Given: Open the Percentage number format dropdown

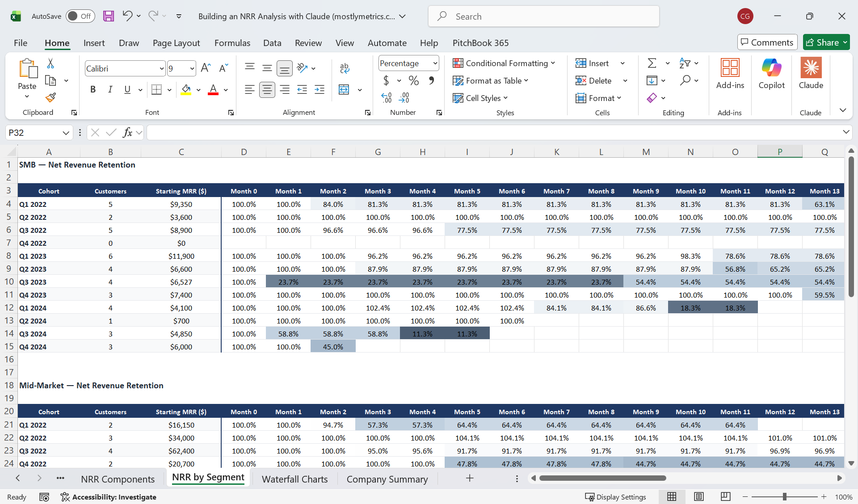Looking at the screenshot, I should [x=435, y=63].
